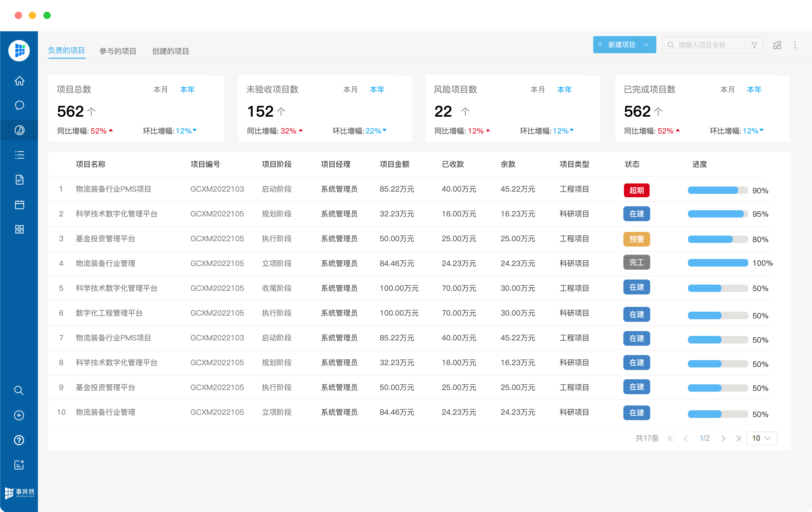Select 本年 on 已完成项目数 card

[754, 89]
